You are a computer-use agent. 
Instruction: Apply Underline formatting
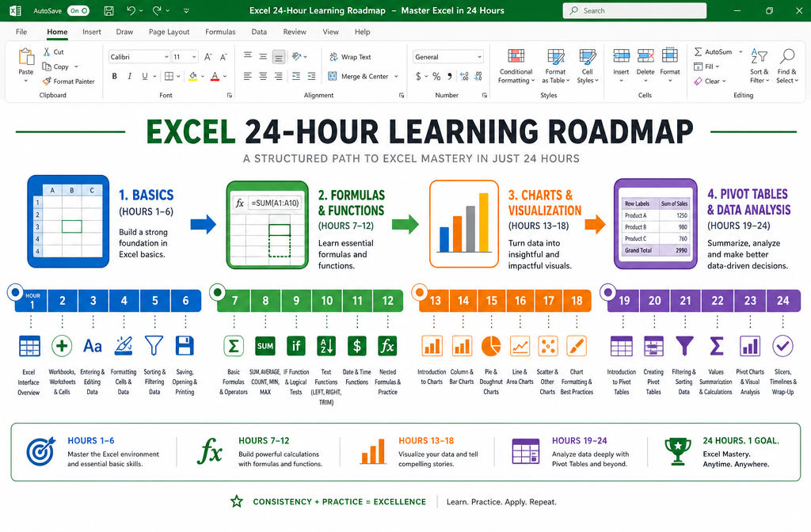coord(145,76)
